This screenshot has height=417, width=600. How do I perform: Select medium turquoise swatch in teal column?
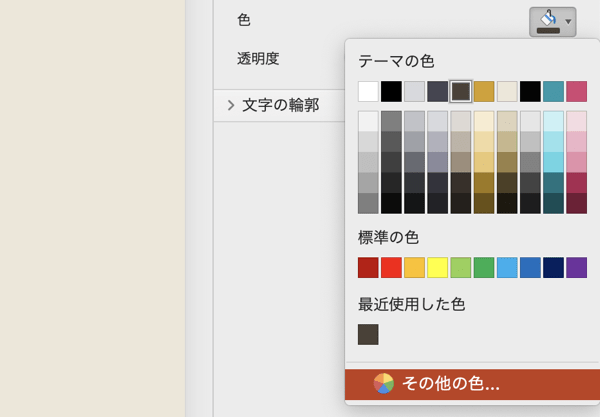[553, 162]
